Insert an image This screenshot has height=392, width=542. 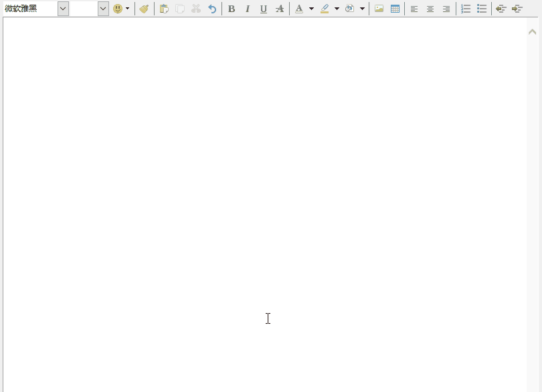[x=379, y=9]
